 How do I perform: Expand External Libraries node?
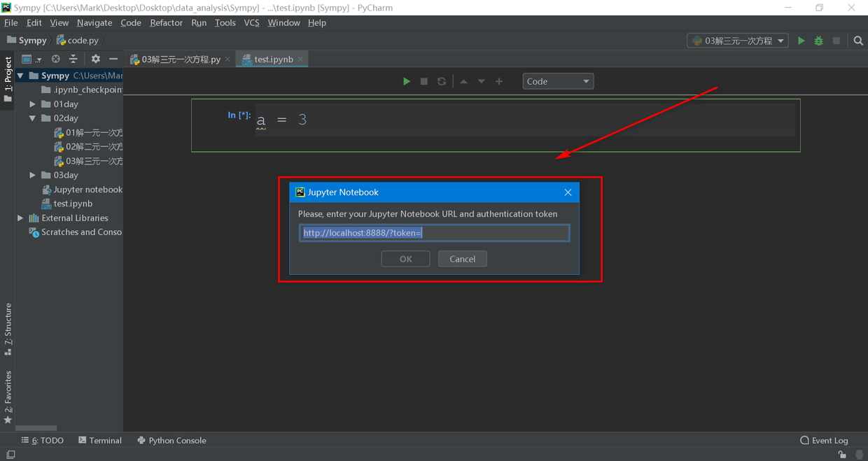20,218
